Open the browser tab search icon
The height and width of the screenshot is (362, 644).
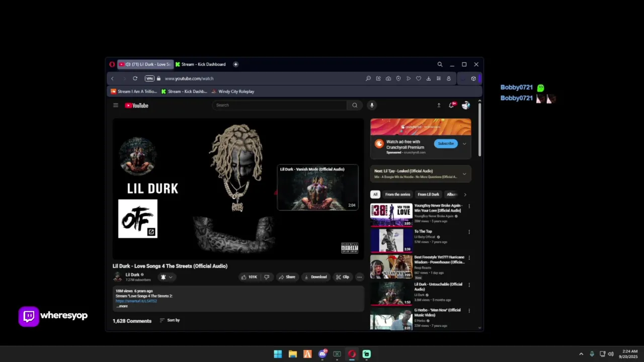[440, 64]
